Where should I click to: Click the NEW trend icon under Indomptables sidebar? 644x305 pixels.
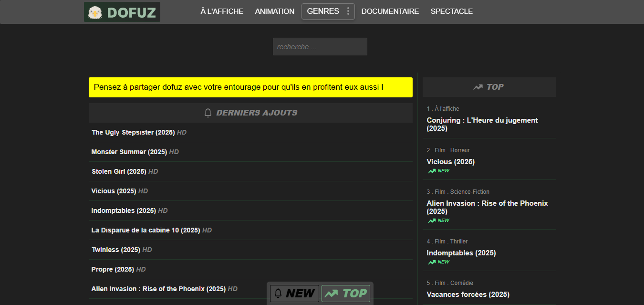tap(432, 262)
